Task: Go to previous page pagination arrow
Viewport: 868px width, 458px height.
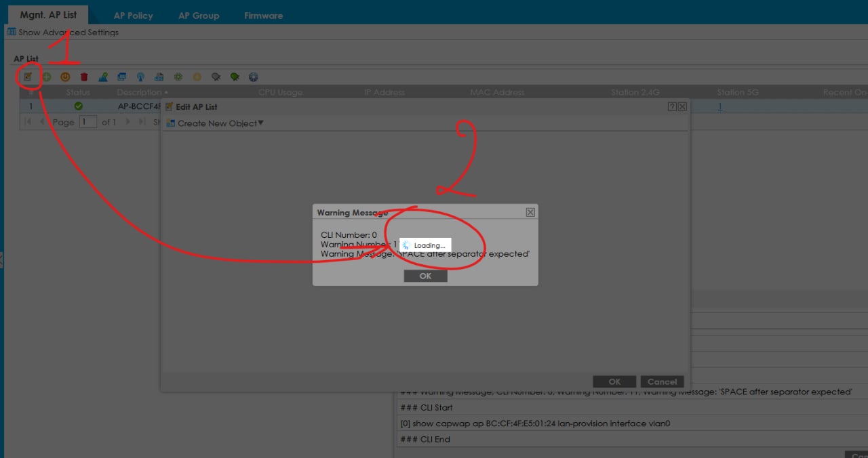Action: (42, 122)
